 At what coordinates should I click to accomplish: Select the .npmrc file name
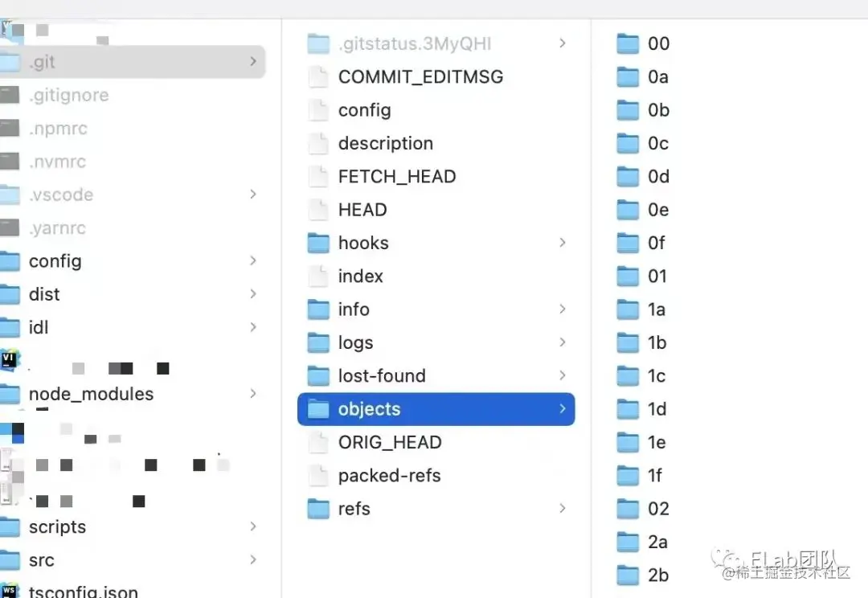coord(58,129)
